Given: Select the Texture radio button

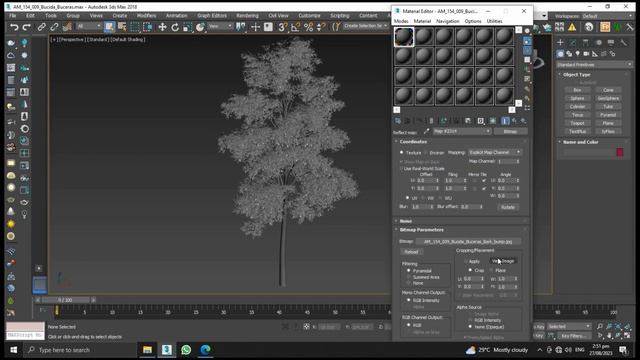Looking at the screenshot, I should (402, 153).
